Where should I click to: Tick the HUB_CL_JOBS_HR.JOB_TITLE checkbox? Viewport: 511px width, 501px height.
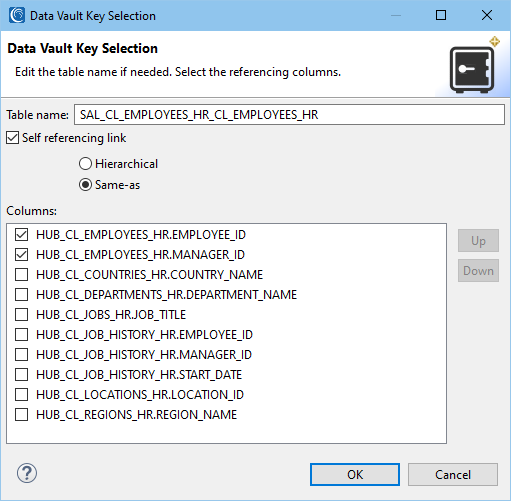(21, 315)
